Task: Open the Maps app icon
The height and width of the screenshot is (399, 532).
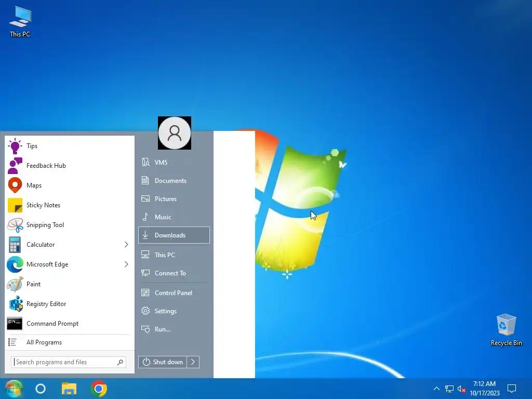Action: (x=15, y=185)
